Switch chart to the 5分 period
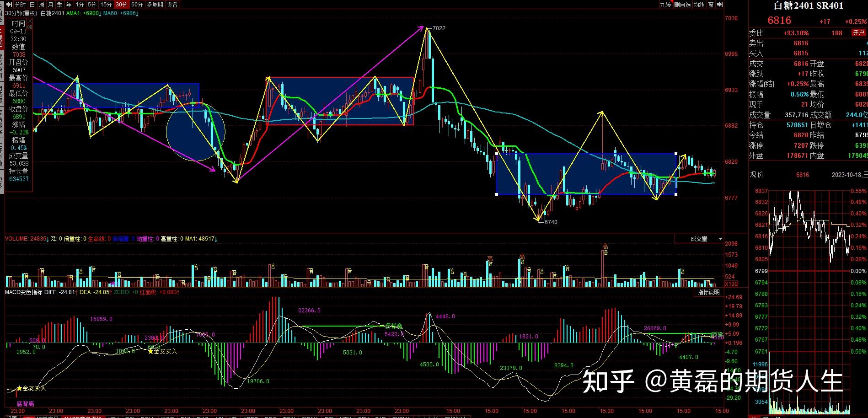 pos(92,5)
